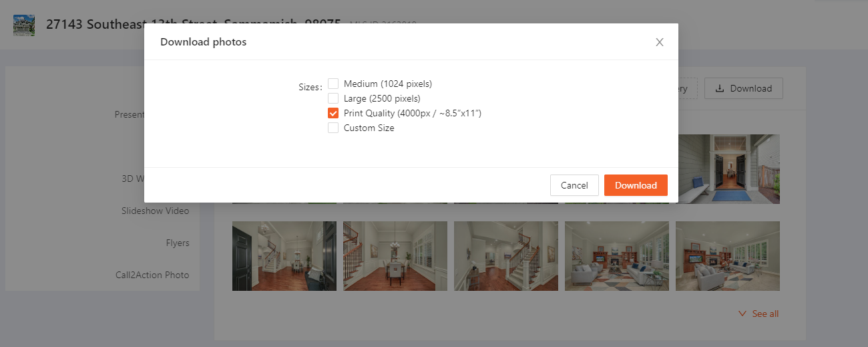Close the Download photos dialog
This screenshot has height=347, width=868.
pyautogui.click(x=659, y=42)
